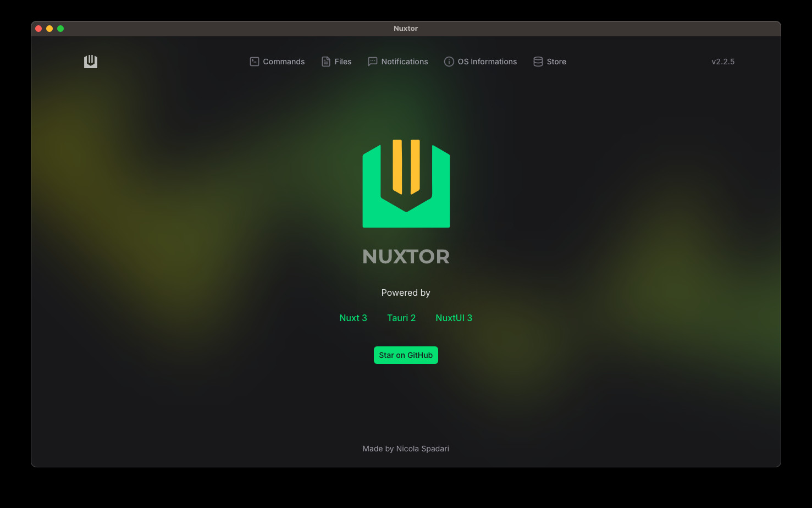Screen dimensions: 812x508
Task: Click the Nuxtor logo in the header
Action: click(x=91, y=62)
